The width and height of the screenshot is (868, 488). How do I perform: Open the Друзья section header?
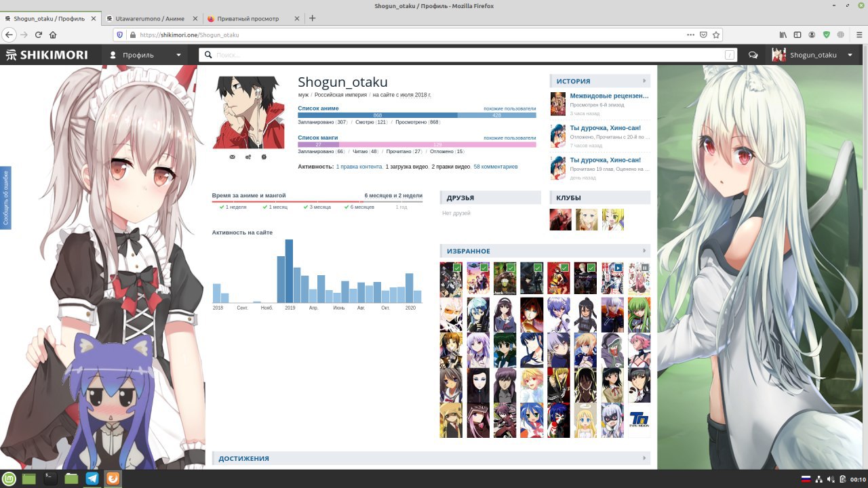click(x=490, y=198)
